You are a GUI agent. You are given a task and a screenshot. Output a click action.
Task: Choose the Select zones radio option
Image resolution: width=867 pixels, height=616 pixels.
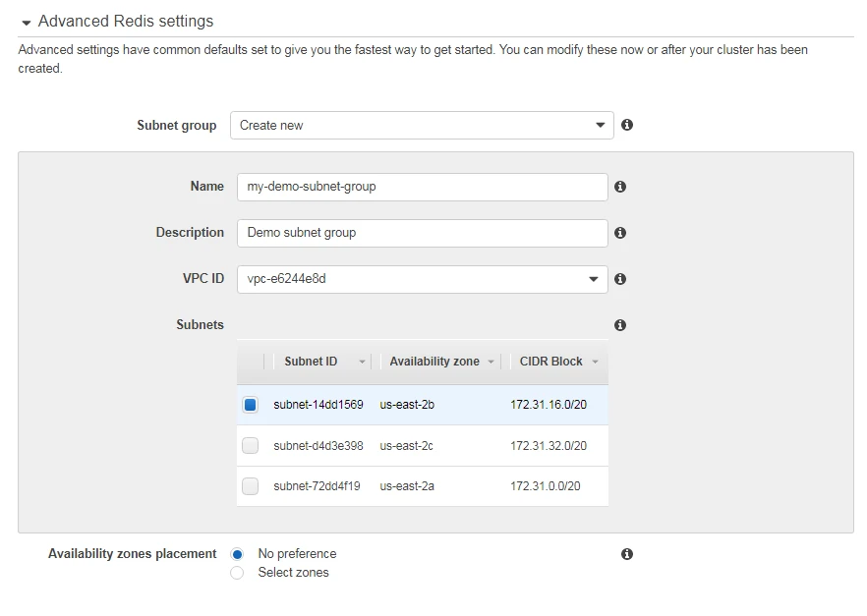tap(237, 573)
